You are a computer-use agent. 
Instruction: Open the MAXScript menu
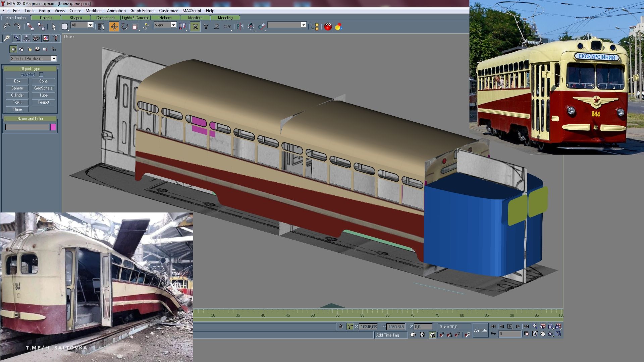pos(192,11)
